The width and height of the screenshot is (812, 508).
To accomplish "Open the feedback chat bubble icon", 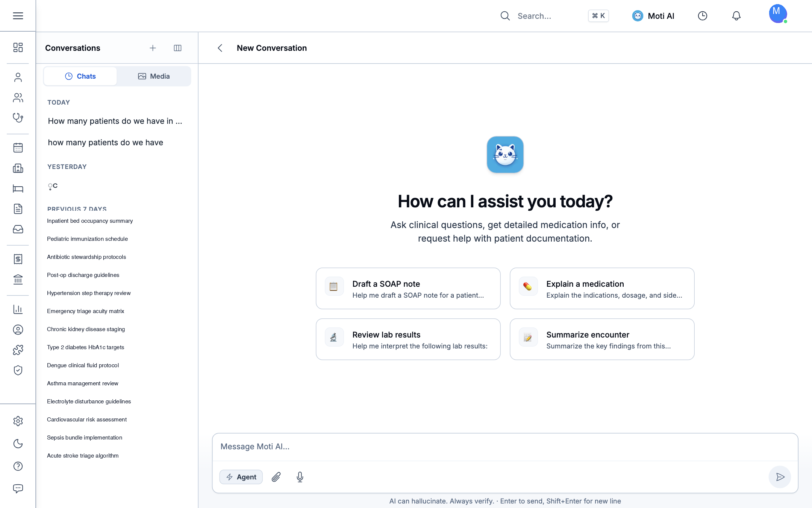I will coord(18,488).
